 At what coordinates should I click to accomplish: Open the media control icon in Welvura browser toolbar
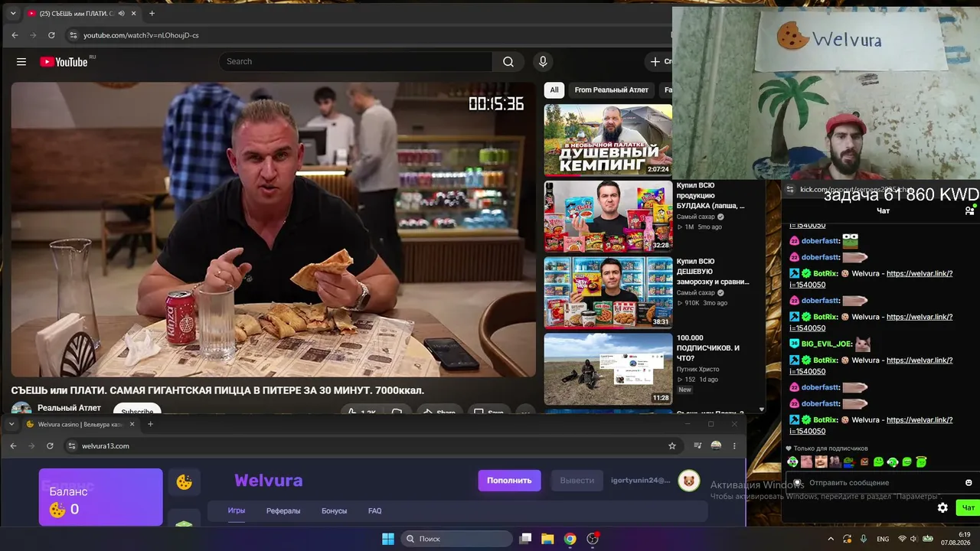(697, 446)
